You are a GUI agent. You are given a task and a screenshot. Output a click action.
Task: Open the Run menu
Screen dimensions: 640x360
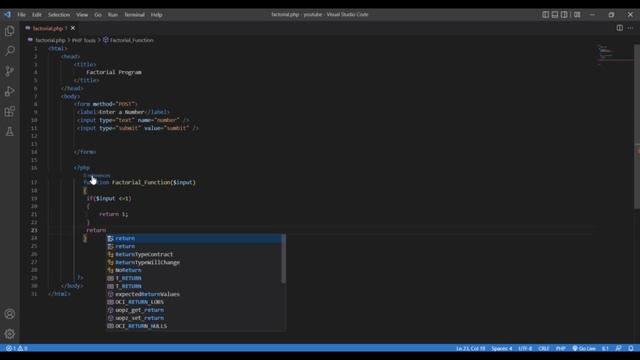tap(113, 14)
